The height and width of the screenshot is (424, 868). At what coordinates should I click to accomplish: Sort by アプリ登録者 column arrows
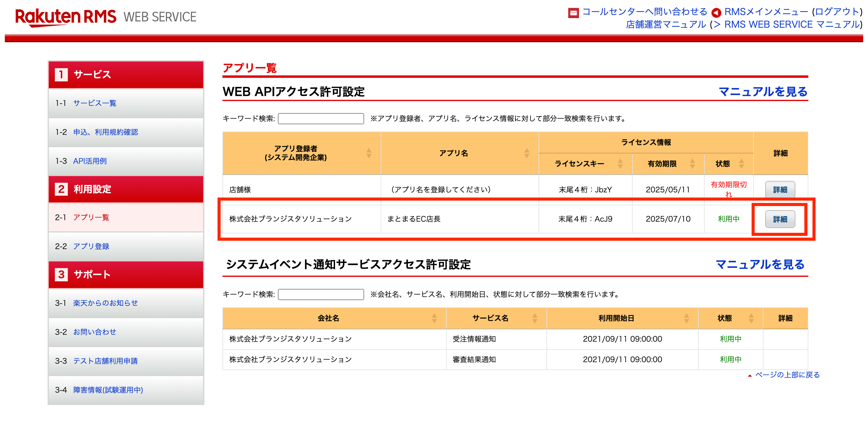click(x=369, y=153)
